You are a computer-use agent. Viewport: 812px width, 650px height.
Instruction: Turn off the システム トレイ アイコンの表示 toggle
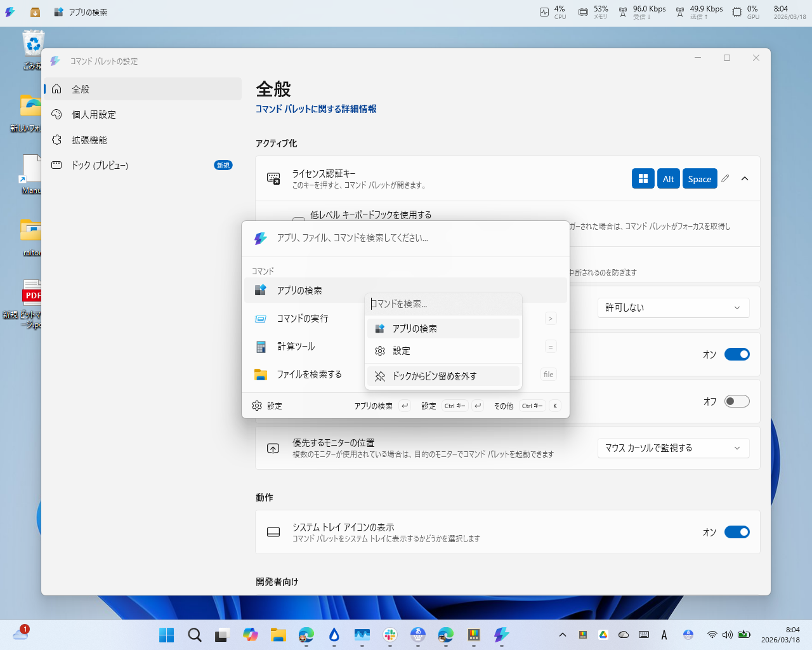pos(737,532)
